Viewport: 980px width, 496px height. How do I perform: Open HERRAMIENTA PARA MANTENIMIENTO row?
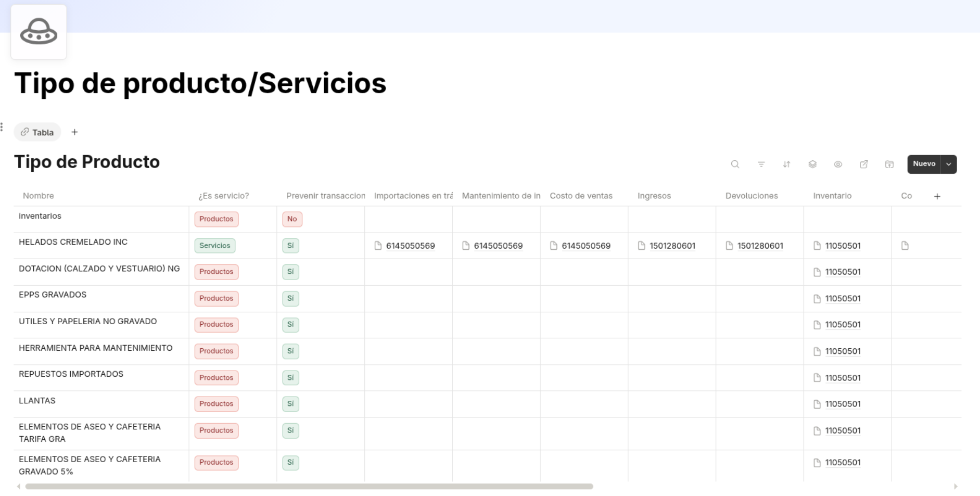coord(96,348)
